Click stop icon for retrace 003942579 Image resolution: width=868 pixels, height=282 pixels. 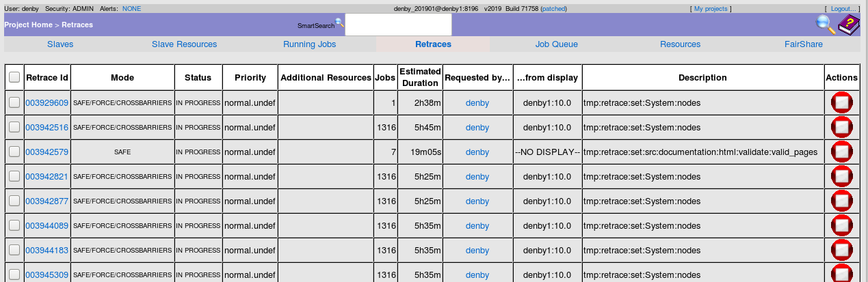(x=841, y=152)
